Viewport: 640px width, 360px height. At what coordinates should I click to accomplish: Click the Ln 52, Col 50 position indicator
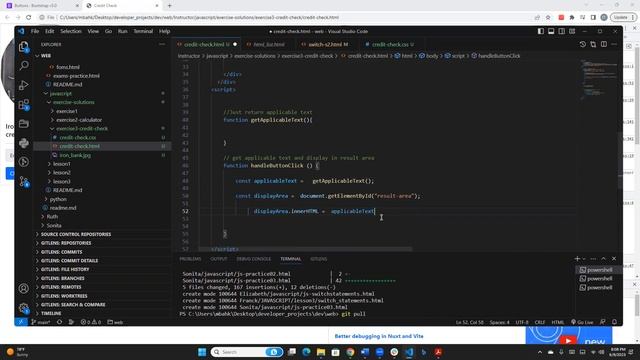pos(469,322)
